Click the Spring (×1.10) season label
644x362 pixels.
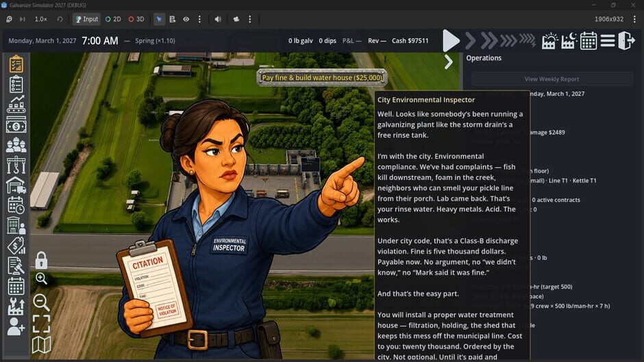[155, 40]
